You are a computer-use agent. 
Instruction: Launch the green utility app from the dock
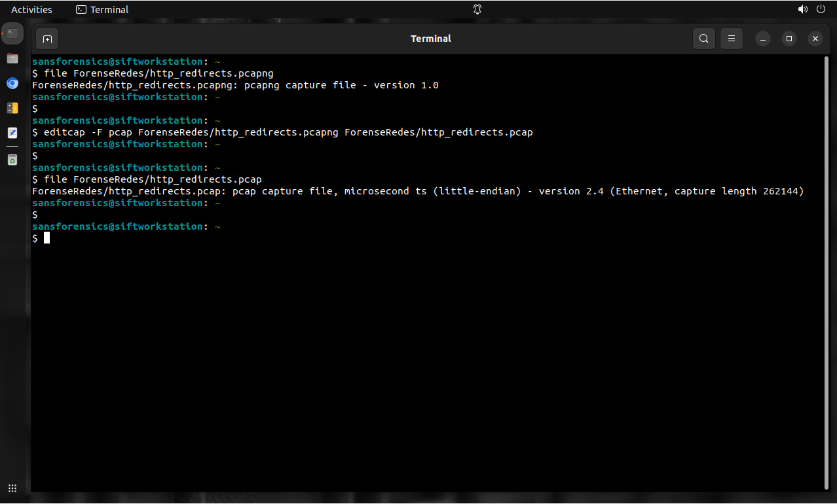click(12, 160)
